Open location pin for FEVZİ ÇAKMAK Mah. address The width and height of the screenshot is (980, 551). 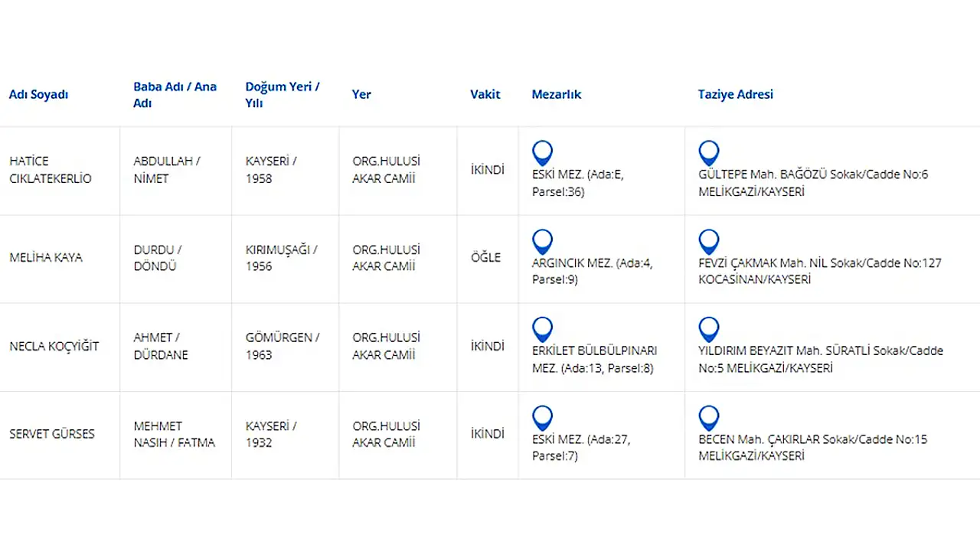(x=709, y=242)
